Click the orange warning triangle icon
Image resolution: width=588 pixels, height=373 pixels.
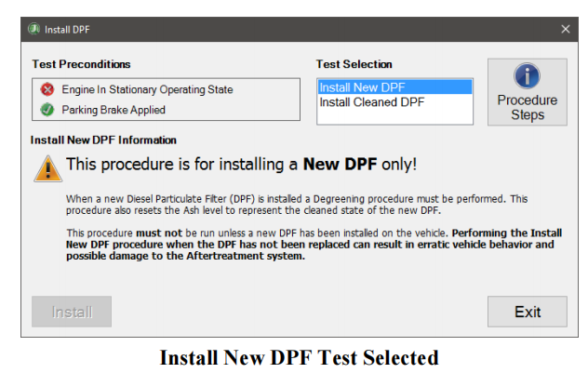click(47, 168)
